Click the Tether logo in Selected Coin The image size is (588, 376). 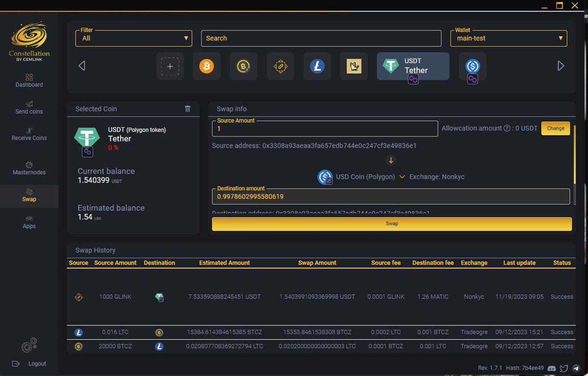(x=87, y=137)
